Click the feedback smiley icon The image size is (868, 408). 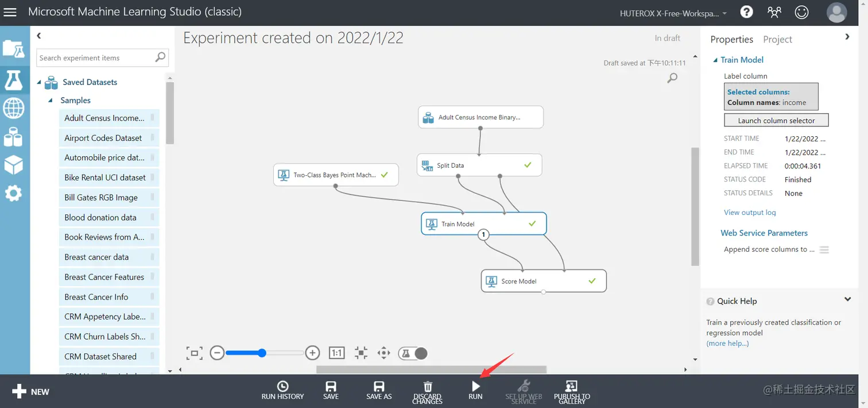(801, 12)
